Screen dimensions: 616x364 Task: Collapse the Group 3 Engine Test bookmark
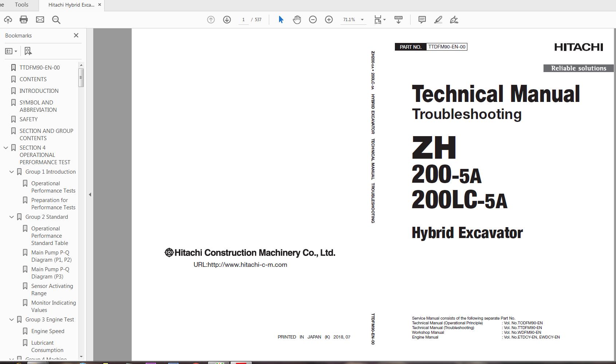(12, 320)
